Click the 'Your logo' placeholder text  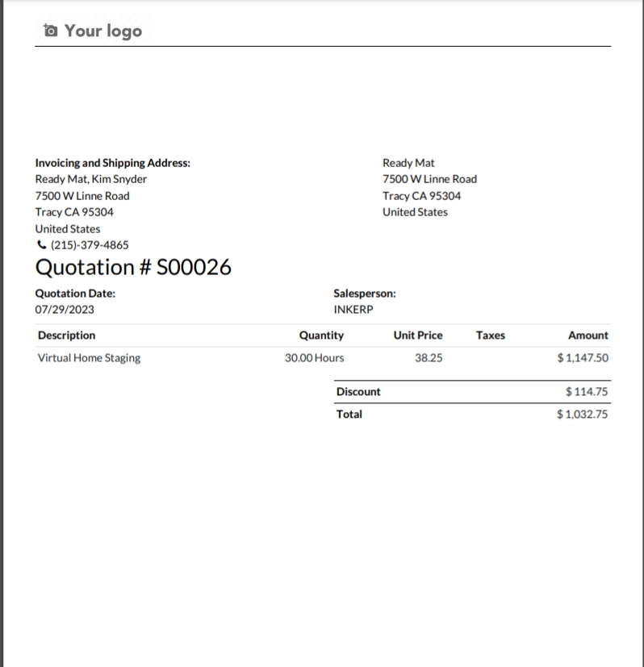pyautogui.click(x=103, y=31)
